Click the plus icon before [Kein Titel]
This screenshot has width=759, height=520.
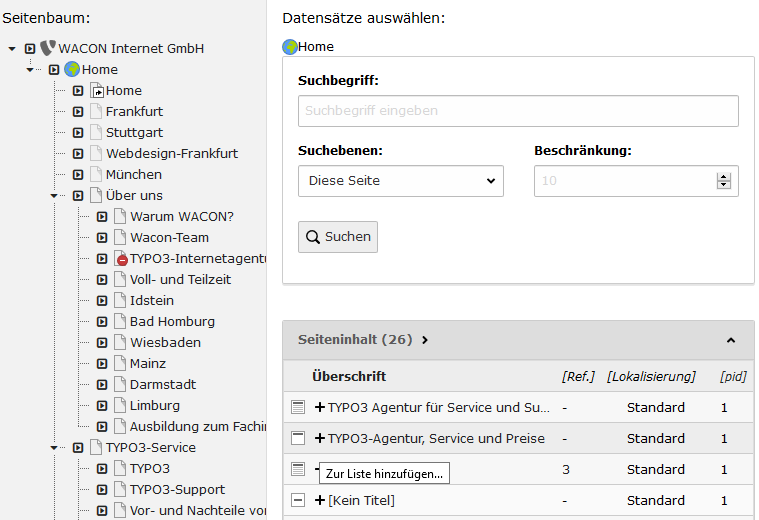(319, 500)
